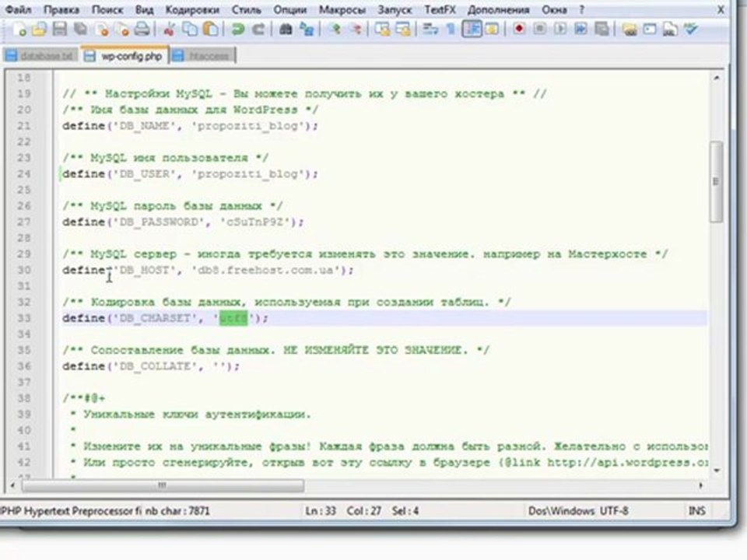Start macro recording with red dot
The image size is (747, 560).
point(519,30)
